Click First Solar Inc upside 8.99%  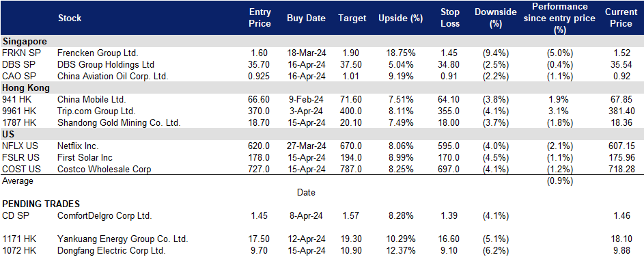click(400, 157)
